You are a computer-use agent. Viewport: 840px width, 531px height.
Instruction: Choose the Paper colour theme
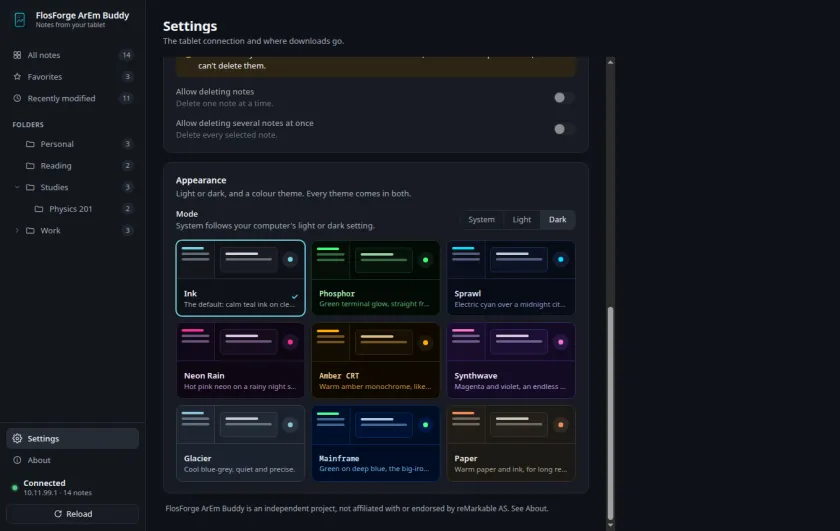coord(511,443)
